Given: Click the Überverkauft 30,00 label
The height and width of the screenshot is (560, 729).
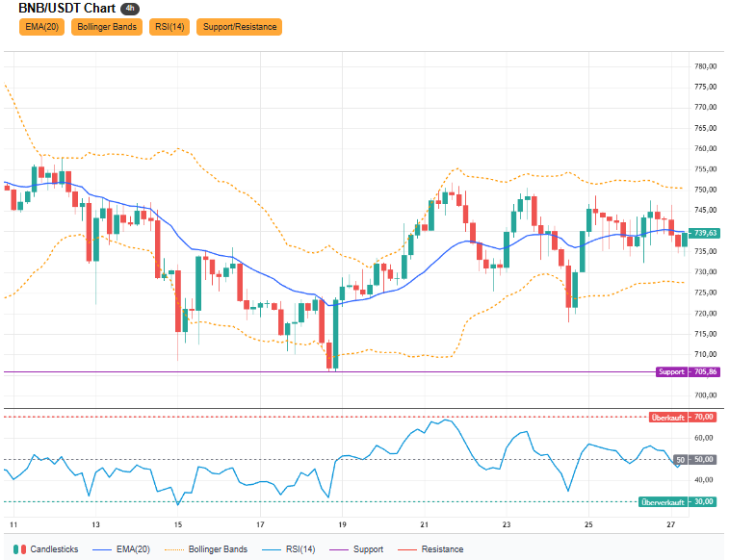Looking at the screenshot, I should [x=677, y=502].
